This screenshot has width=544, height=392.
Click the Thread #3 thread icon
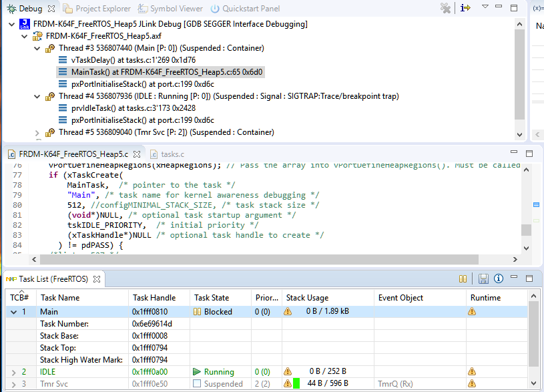pyautogui.click(x=49, y=48)
